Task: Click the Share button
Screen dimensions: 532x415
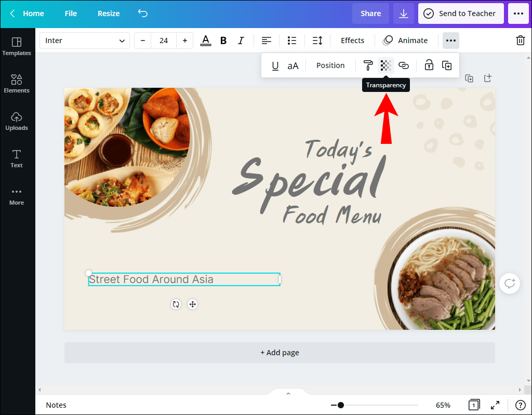Action: (x=370, y=13)
